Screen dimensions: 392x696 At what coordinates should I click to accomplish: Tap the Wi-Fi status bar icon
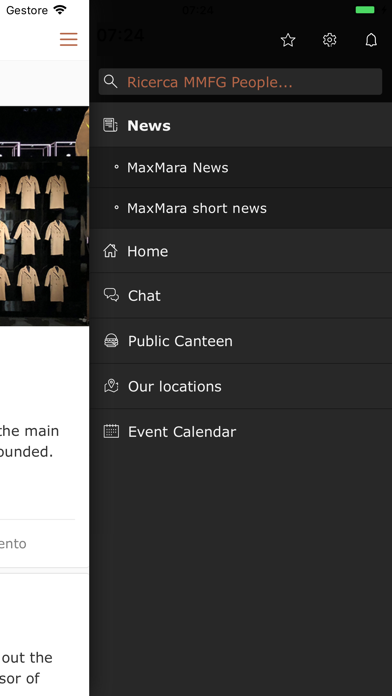tap(59, 10)
